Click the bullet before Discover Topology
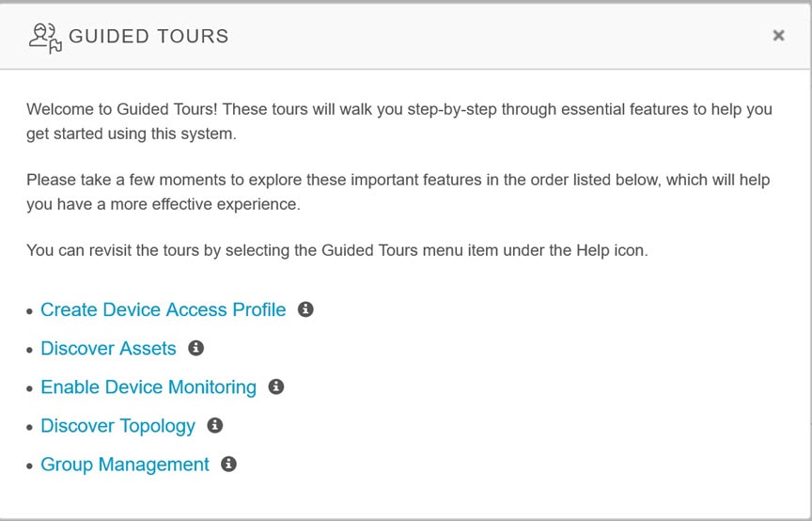The height and width of the screenshot is (521, 812). (x=29, y=428)
